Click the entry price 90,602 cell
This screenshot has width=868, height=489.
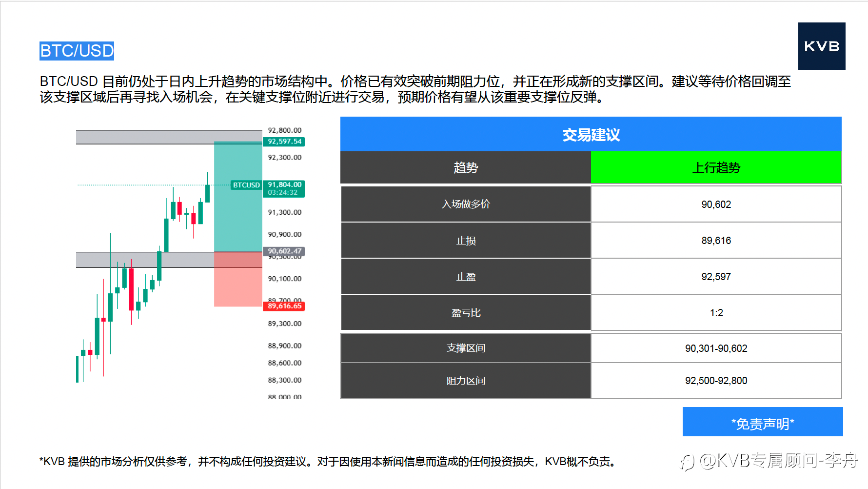pyautogui.click(x=716, y=204)
